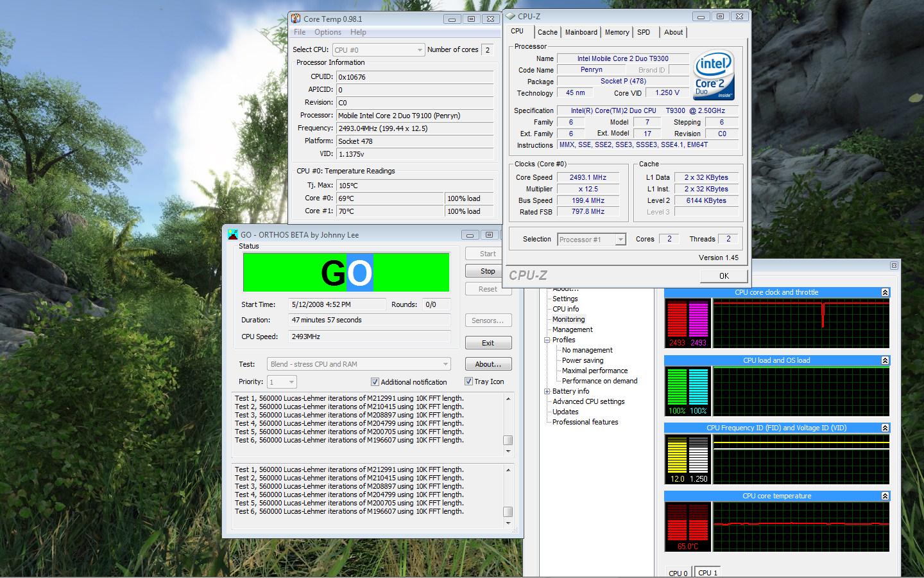The image size is (924, 578).
Task: Click the Intel Core 2 Duo logo
Action: click(x=714, y=74)
